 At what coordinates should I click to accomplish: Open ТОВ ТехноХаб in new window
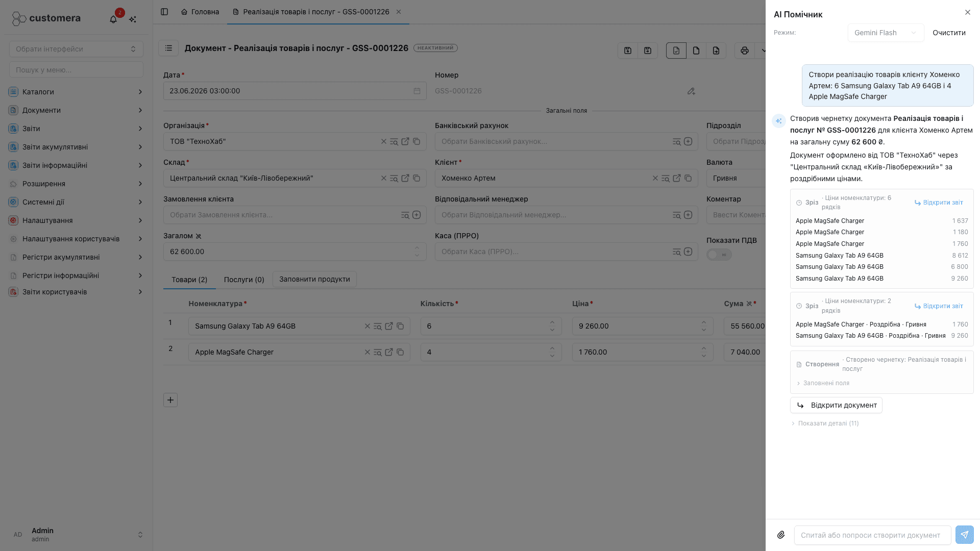[x=405, y=141]
